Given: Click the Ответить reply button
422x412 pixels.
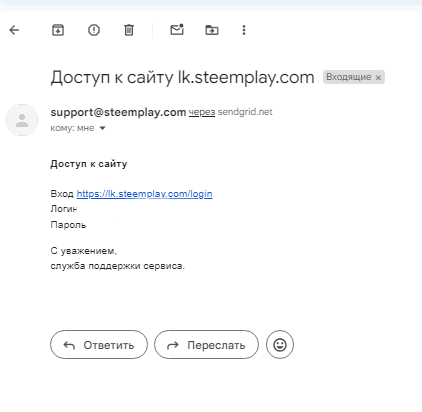Looking at the screenshot, I should (99, 345).
